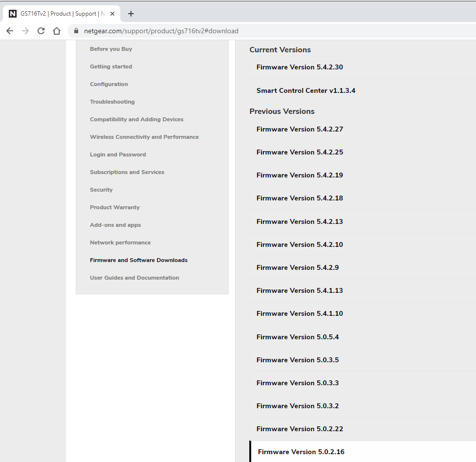The width and height of the screenshot is (476, 462).
Task: Expand Firmware Version 5.4.1.13
Action: coord(300,291)
